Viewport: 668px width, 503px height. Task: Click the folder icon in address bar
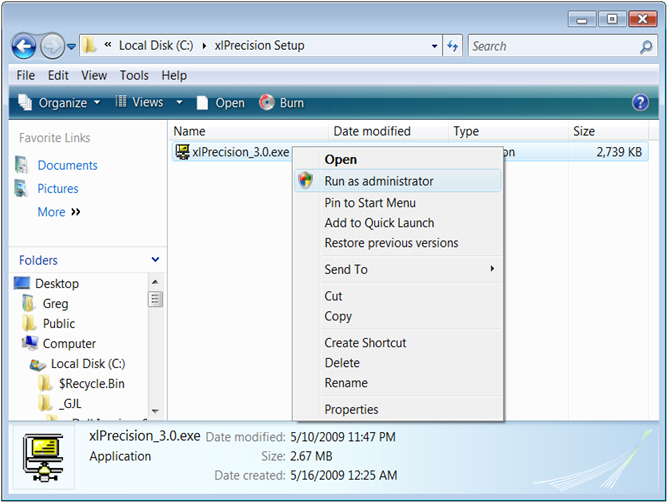pos(89,45)
